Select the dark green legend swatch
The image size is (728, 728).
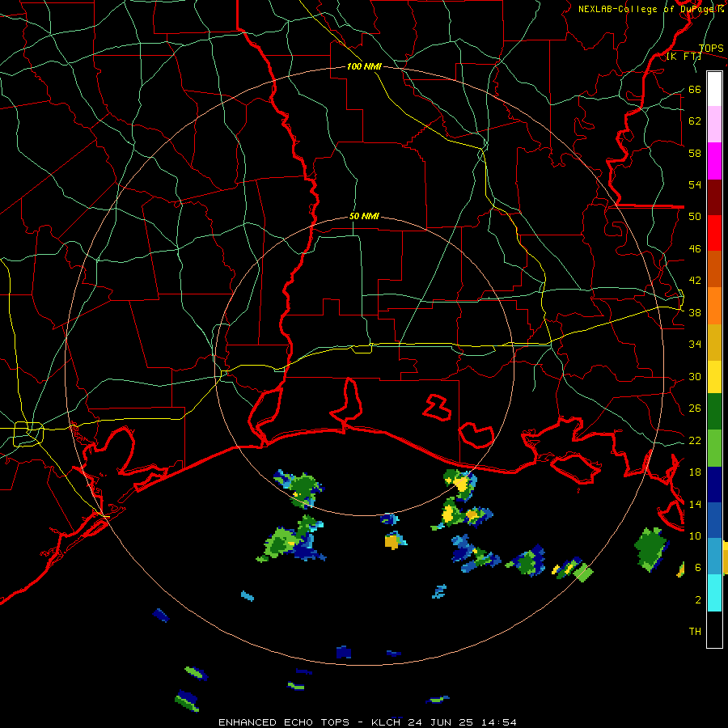[x=714, y=412]
